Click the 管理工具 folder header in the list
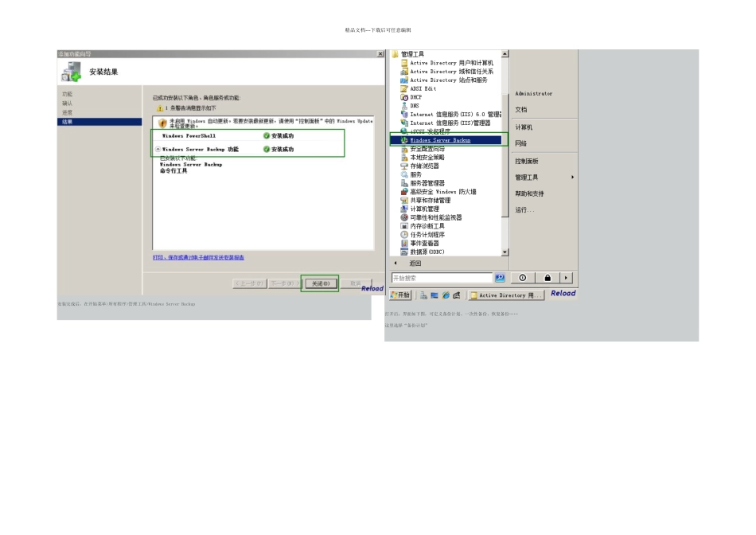This screenshot has height=535, width=756. [408, 54]
